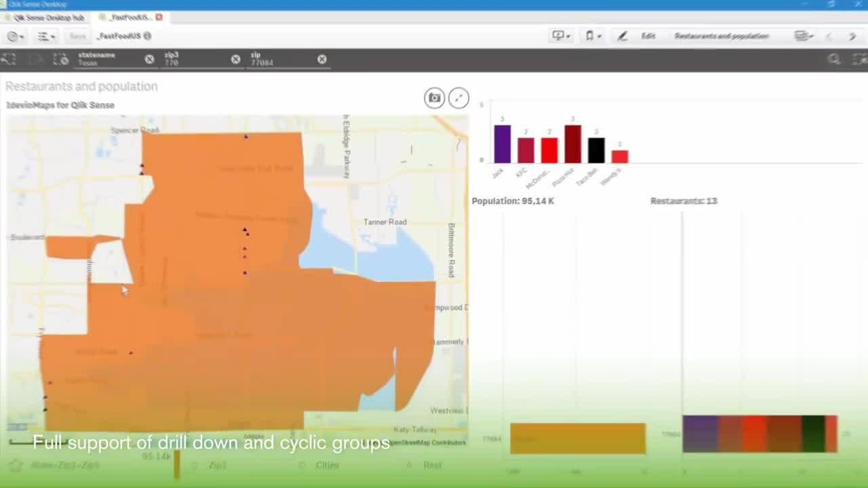Click the OpenStreetMap Contributors link
The image size is (868, 488).
426,443
